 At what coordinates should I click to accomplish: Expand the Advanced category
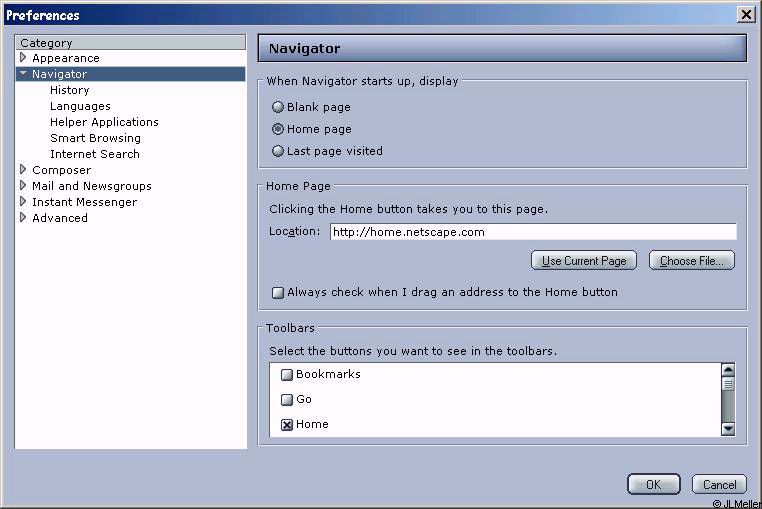(23, 218)
